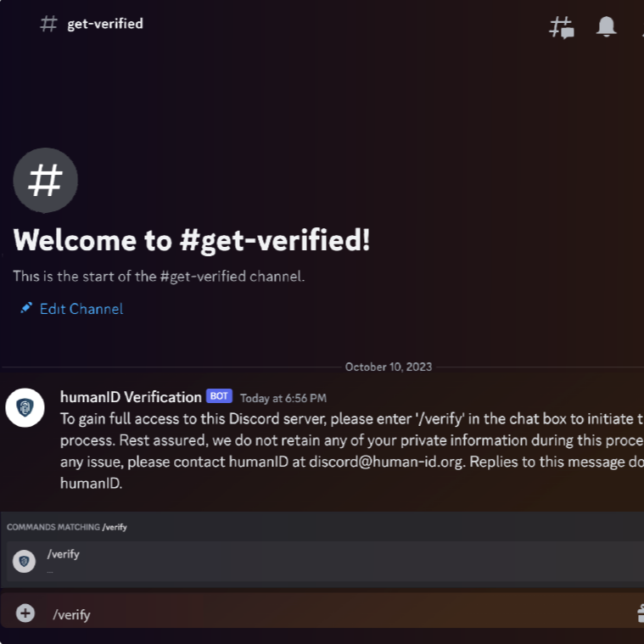Click the notification bell icon
Viewport: 644px width, 644px height.
pyautogui.click(x=606, y=27)
